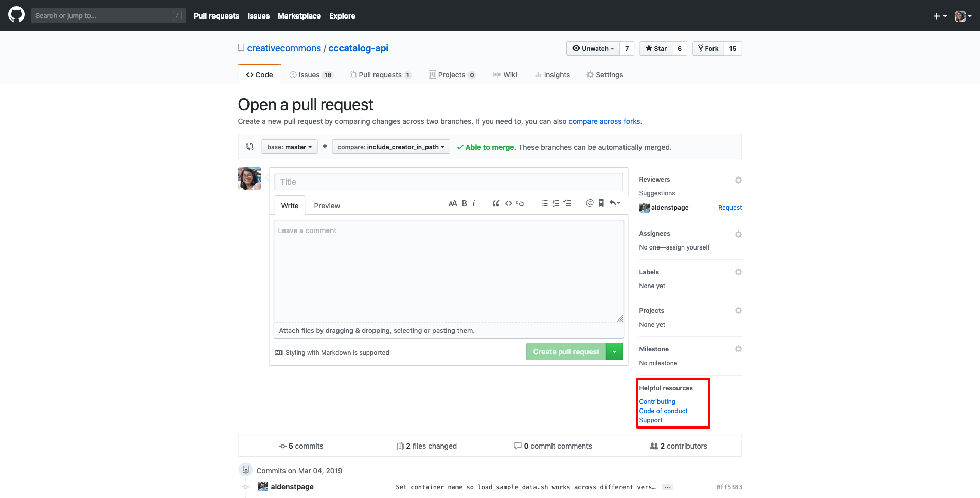Open the plus create new menu
Image resolution: width=980 pixels, height=498 pixels.
click(940, 16)
